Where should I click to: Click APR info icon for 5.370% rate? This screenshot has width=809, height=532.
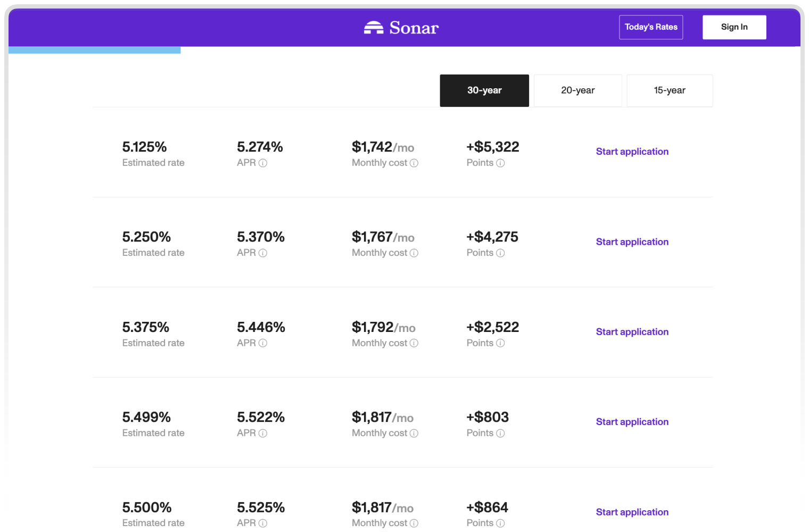point(263,253)
